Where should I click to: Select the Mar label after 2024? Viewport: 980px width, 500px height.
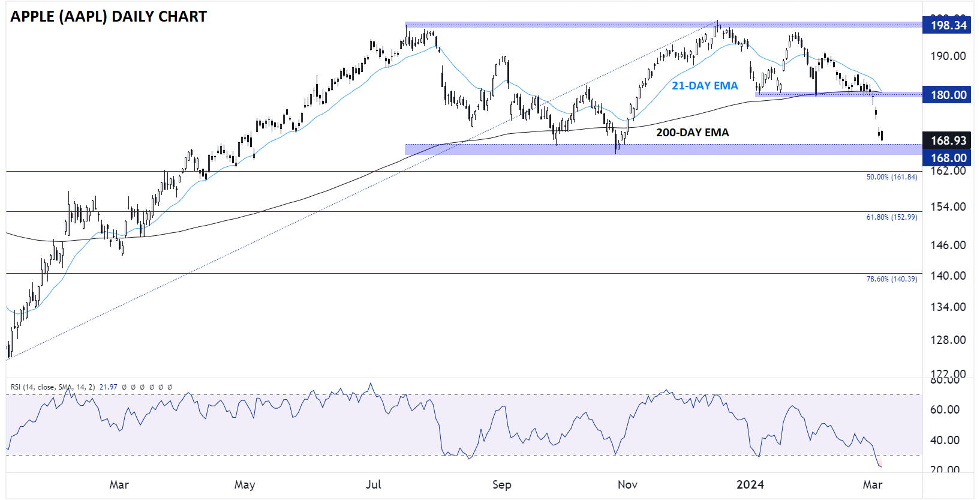coord(873,484)
